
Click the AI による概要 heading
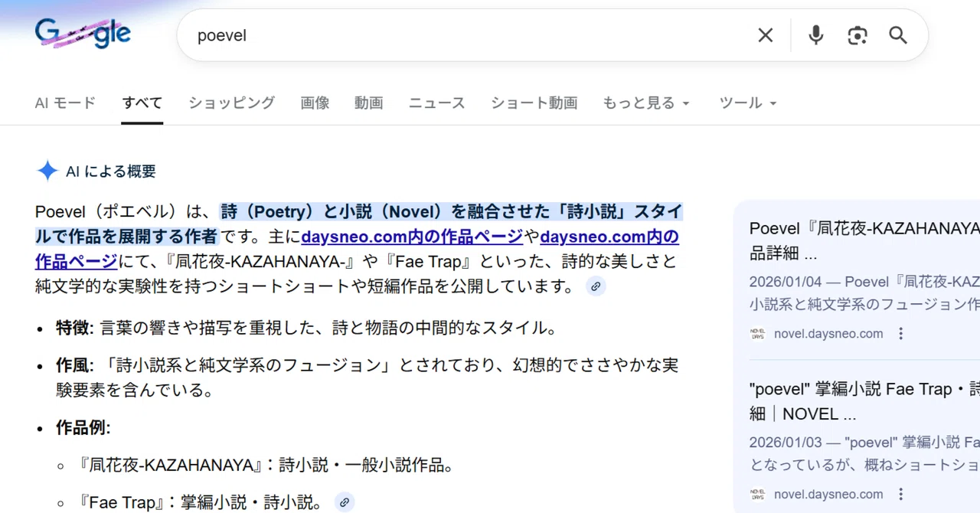click(111, 172)
